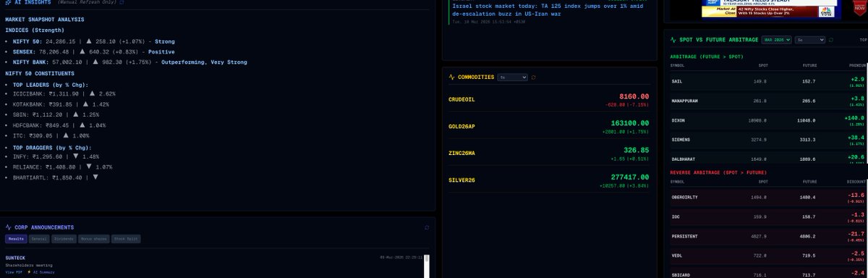Click the AI Insights pulse icon
This screenshot has height=278, width=868.
coord(8,3)
